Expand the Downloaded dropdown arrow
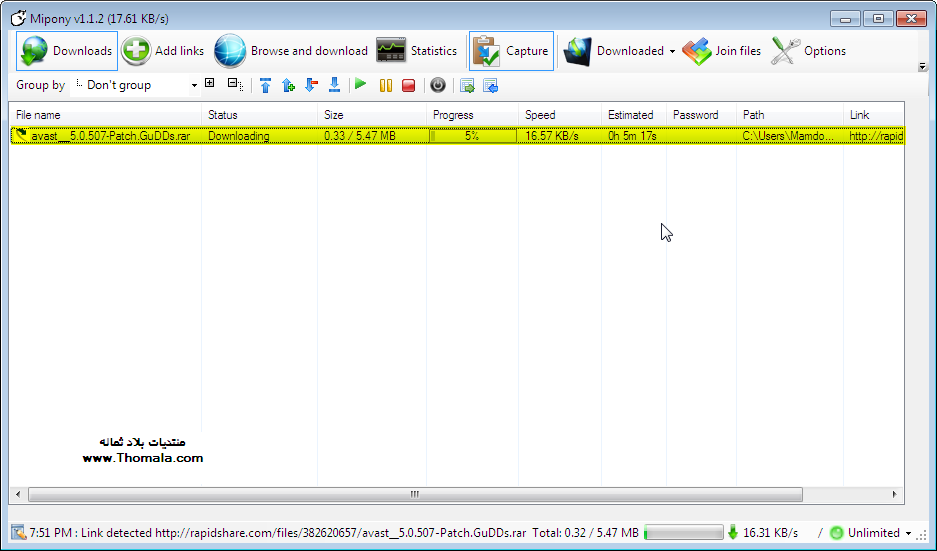 coord(672,52)
